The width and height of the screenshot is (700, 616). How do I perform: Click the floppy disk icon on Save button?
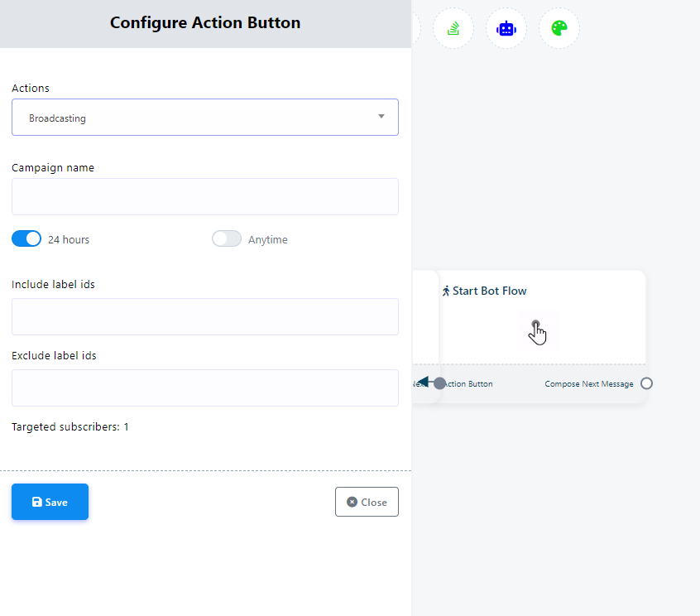tap(36, 502)
